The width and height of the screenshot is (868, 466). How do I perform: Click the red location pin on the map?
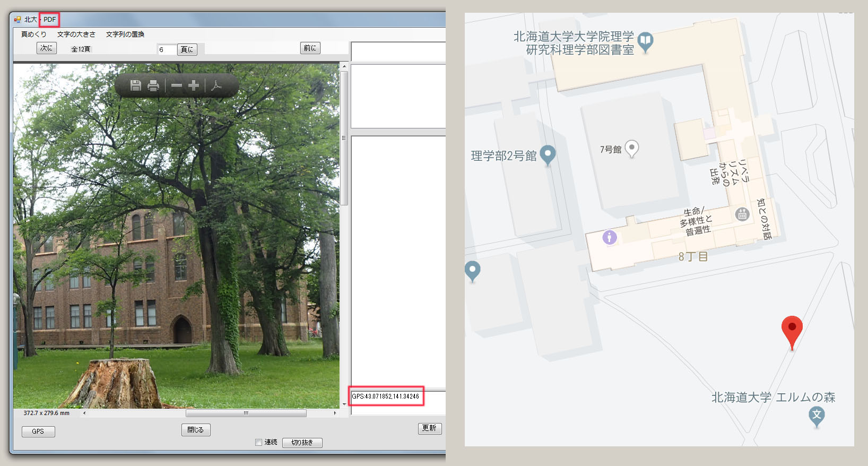pyautogui.click(x=792, y=330)
